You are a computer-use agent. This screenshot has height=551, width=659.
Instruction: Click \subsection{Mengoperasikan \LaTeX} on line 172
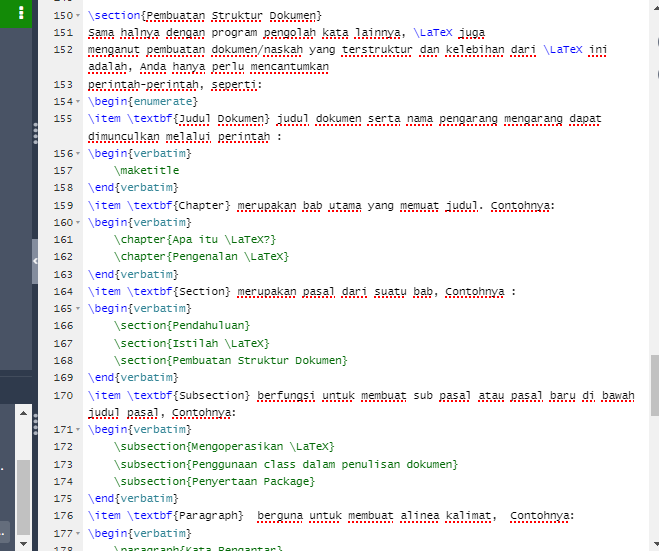224,446
